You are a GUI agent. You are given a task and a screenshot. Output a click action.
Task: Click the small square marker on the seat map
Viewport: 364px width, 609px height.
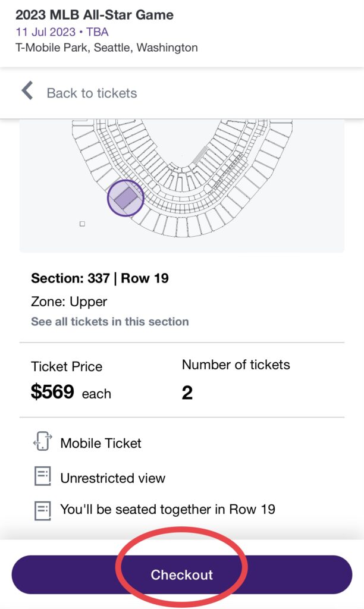coord(82,224)
